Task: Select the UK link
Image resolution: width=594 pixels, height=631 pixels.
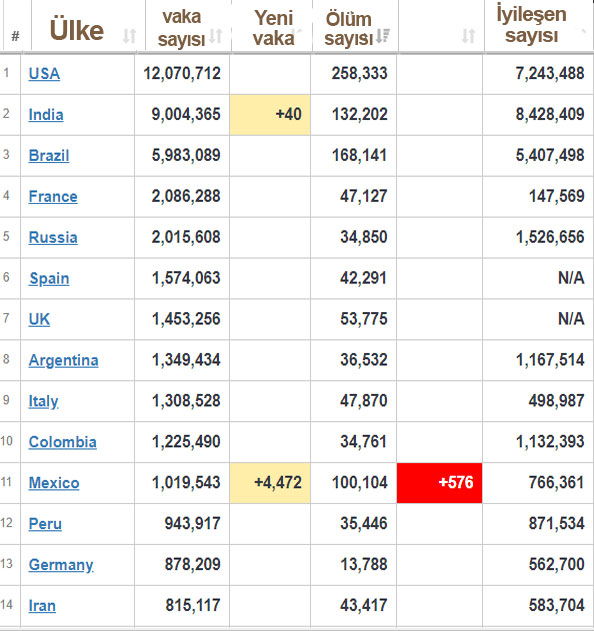Action: (39, 319)
